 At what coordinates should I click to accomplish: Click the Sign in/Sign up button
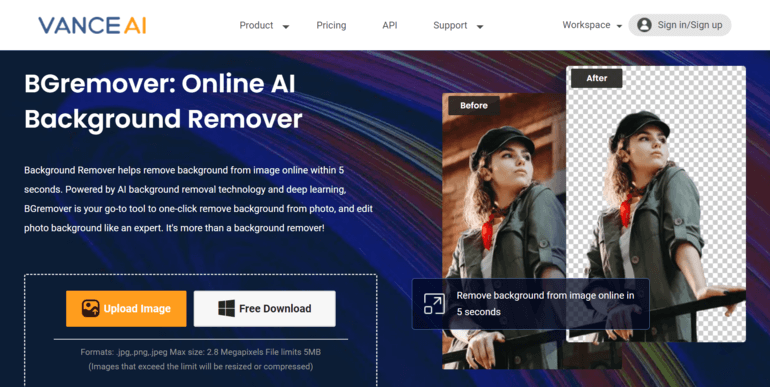tap(680, 25)
